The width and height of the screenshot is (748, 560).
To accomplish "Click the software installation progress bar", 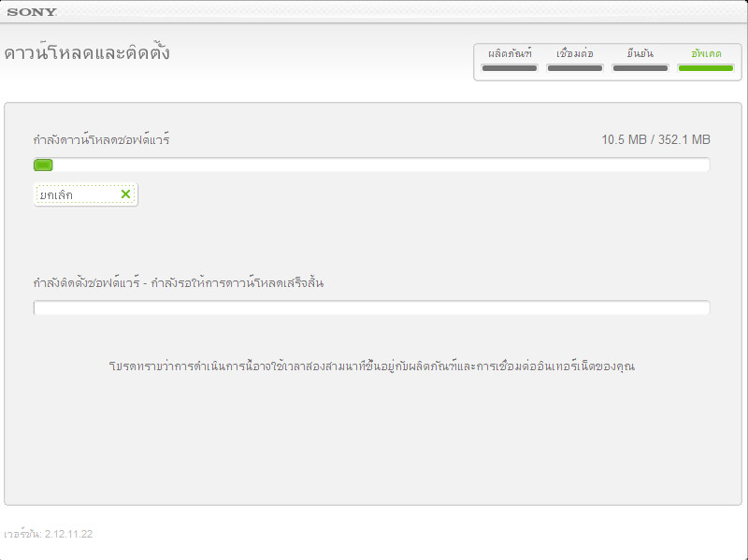I will pyautogui.click(x=371, y=308).
